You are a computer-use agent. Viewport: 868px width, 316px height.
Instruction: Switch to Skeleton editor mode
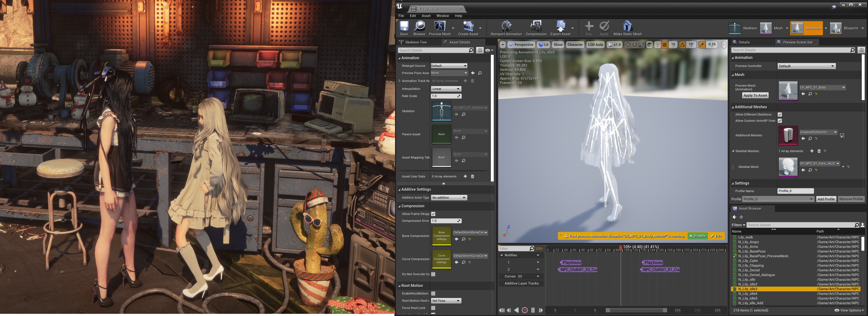pyautogui.click(x=743, y=28)
